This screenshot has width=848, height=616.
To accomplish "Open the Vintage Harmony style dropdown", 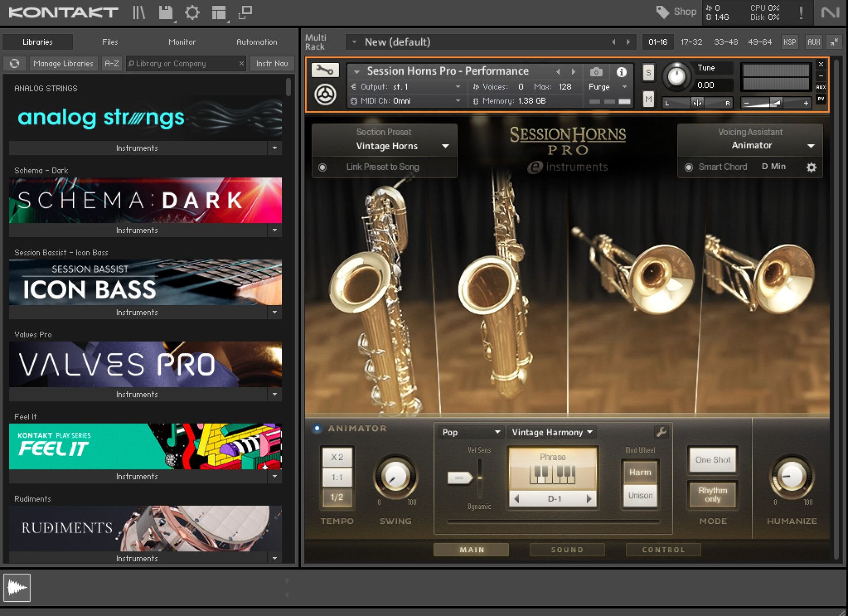I will 551,432.
